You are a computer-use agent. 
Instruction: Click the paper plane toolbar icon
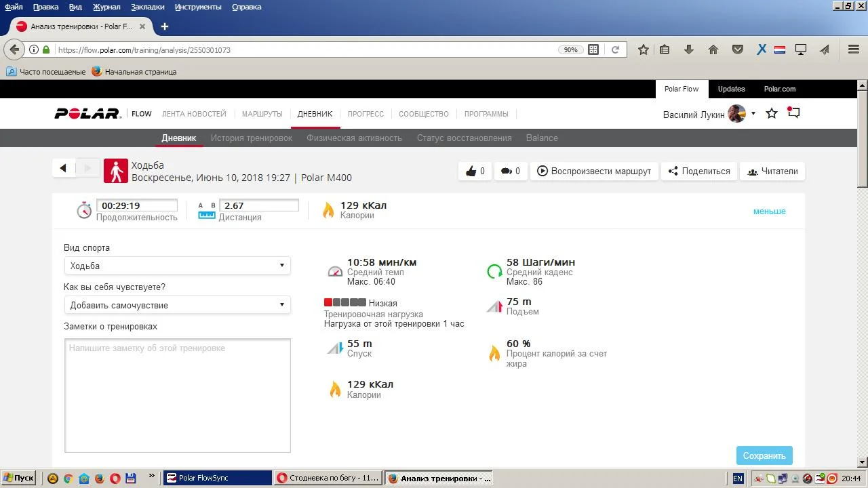[x=825, y=49]
